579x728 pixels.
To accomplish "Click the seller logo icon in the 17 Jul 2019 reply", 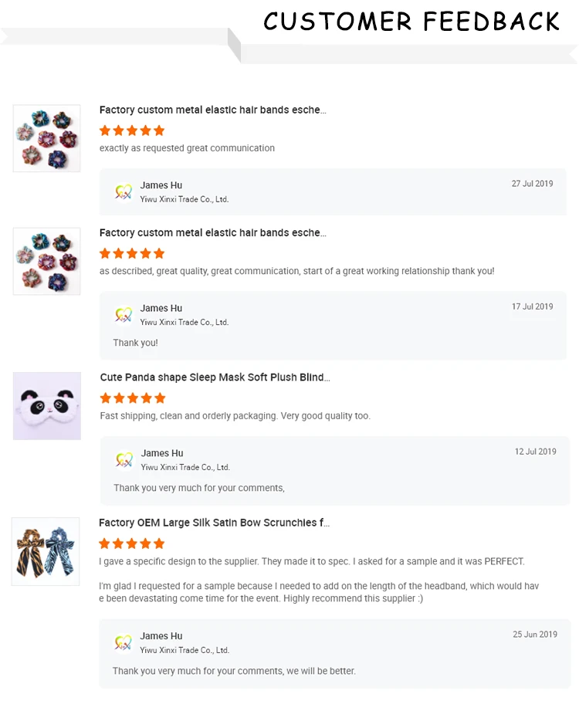I will pyautogui.click(x=124, y=315).
